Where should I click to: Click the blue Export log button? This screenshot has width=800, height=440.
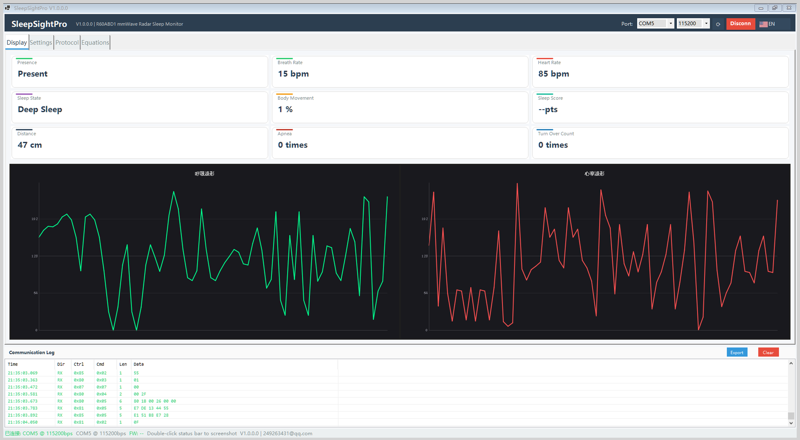737,352
